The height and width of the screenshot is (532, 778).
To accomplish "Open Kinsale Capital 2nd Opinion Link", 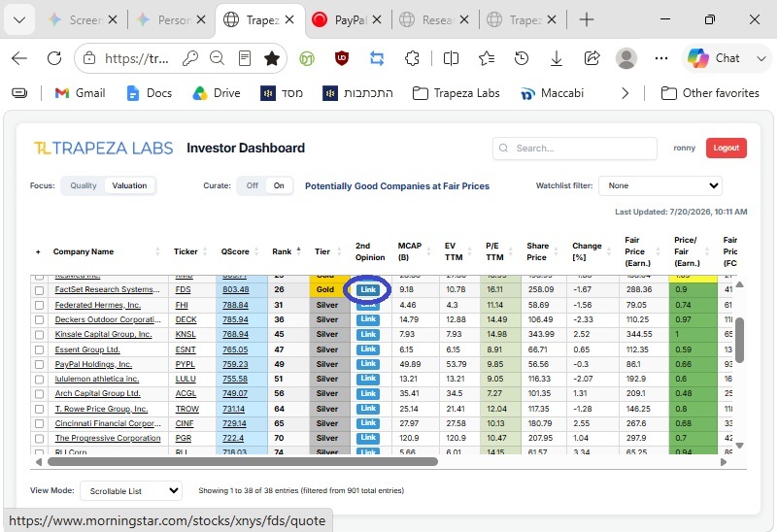I will tap(368, 334).
